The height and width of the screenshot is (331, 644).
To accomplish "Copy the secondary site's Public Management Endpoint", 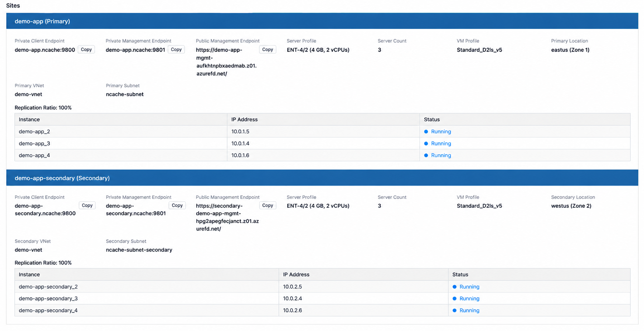I will click(x=267, y=205).
